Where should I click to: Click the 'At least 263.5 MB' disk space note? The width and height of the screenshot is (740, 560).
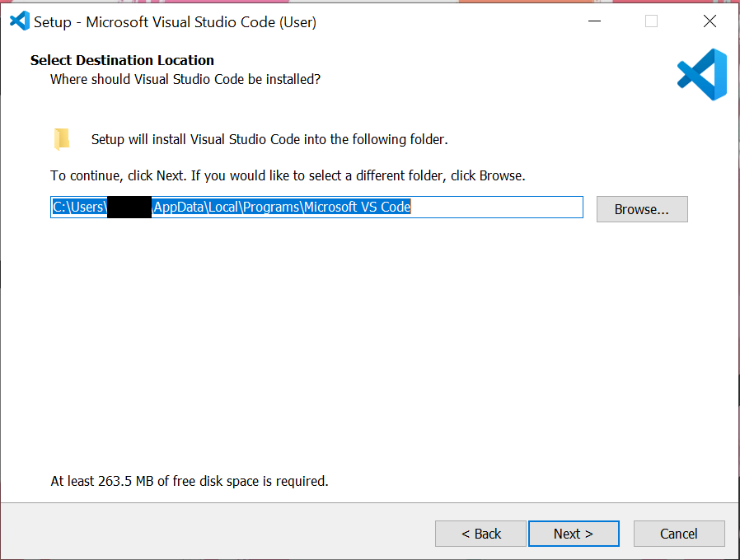click(x=190, y=481)
